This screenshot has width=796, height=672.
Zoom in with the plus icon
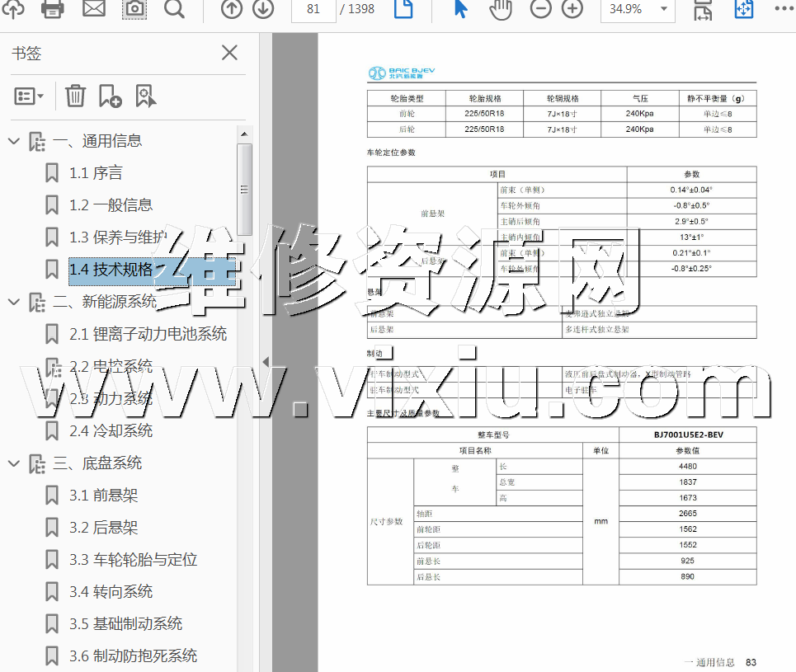pyautogui.click(x=572, y=9)
